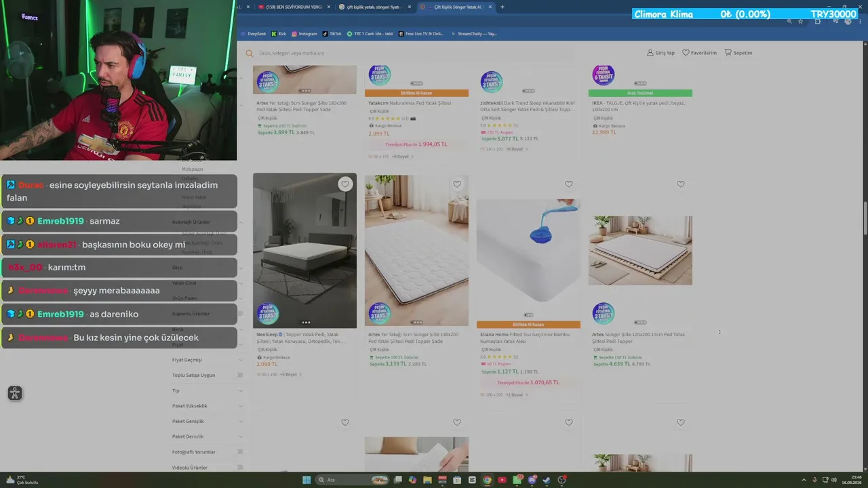Image resolution: width=868 pixels, height=488 pixels.
Task: Toggle the Toplu Satışa Uygun filter switch
Action: coord(239,375)
